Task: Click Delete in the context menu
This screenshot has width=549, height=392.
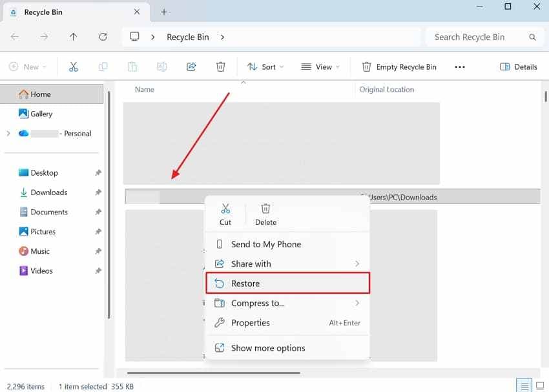Action: pos(265,214)
